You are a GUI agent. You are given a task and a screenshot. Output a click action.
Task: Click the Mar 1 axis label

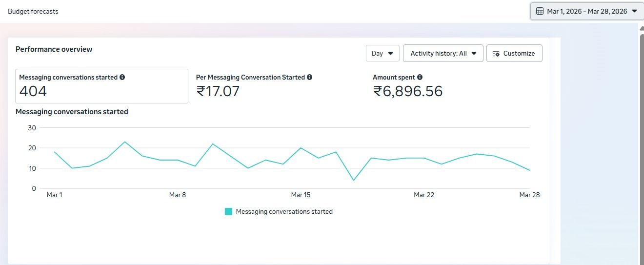[54, 195]
